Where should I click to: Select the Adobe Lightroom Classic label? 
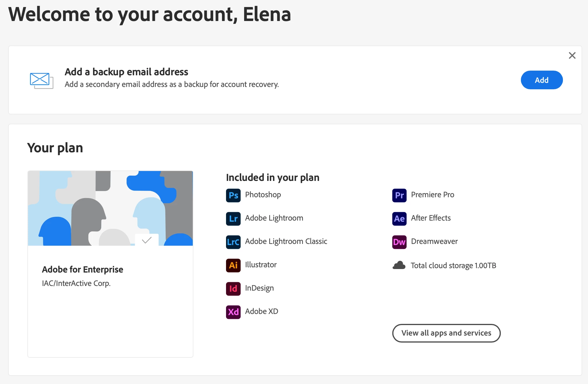pyautogui.click(x=286, y=241)
